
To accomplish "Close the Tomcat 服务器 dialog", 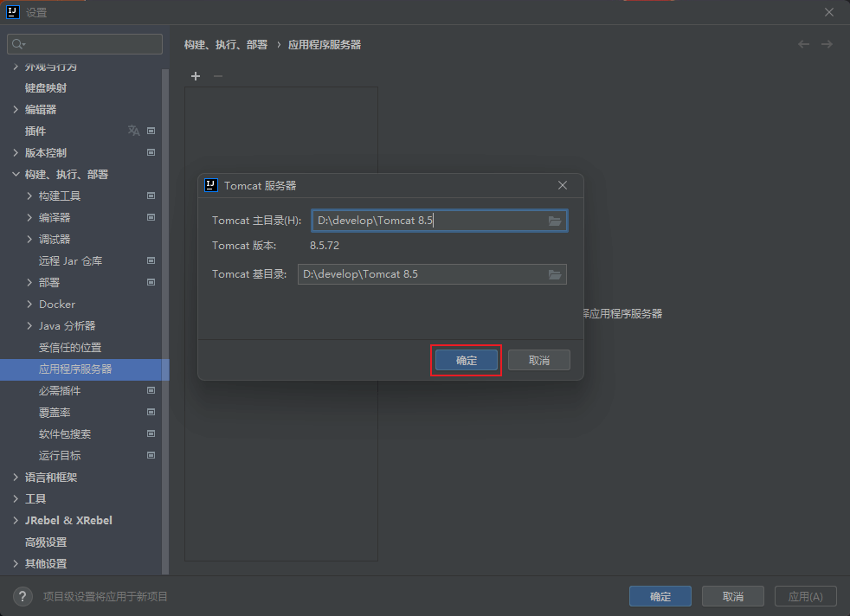I will pyautogui.click(x=563, y=185).
